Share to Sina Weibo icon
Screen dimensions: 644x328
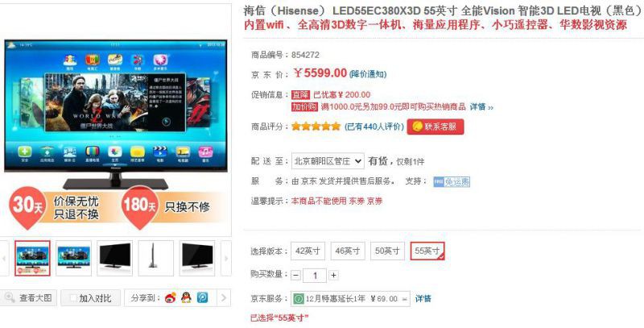[171, 298]
